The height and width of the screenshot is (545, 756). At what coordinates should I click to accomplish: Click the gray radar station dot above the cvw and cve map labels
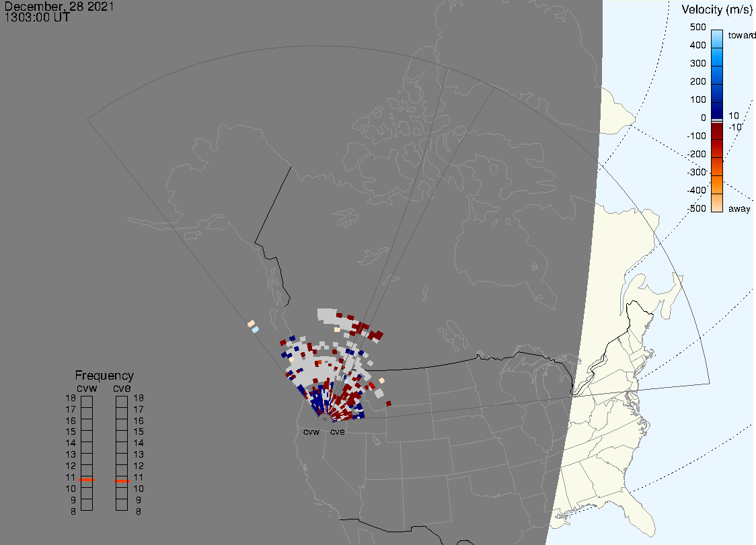pos(325,419)
